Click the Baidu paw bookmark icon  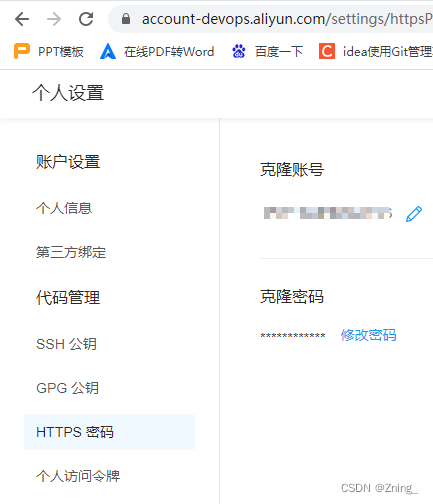coord(239,52)
